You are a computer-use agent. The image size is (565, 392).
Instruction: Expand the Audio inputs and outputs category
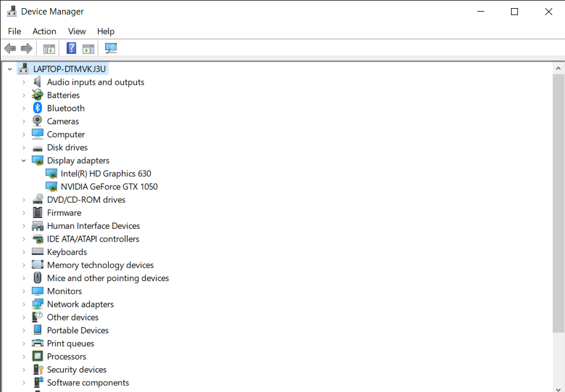pyautogui.click(x=24, y=82)
